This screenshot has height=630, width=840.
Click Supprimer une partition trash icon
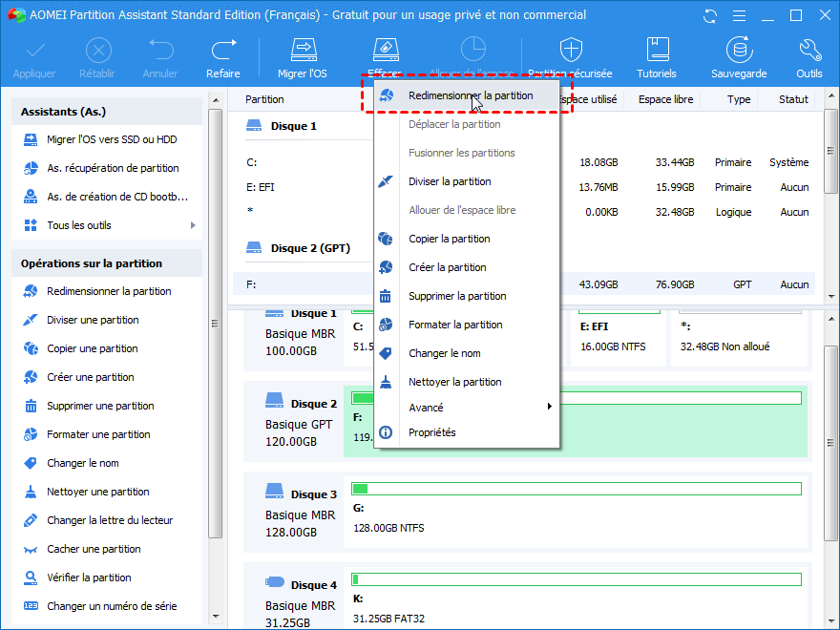(x=31, y=406)
